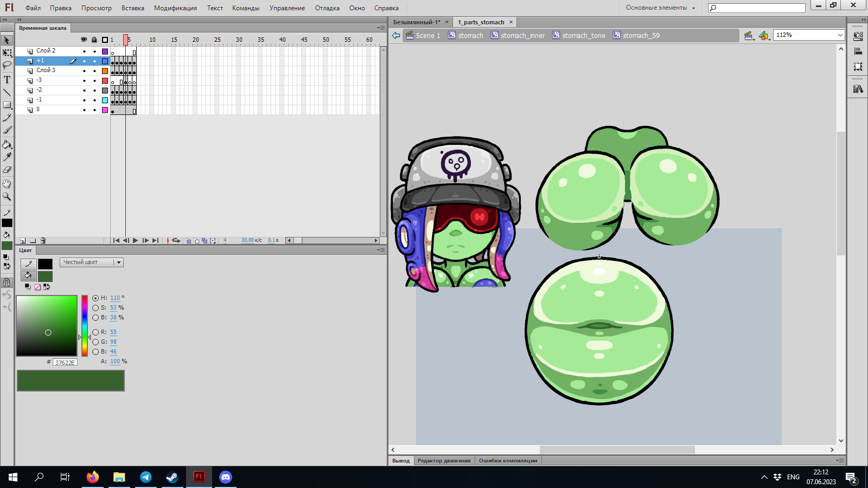Image resolution: width=868 pixels, height=488 pixels.
Task: Select the Hand tool
Action: (x=7, y=184)
